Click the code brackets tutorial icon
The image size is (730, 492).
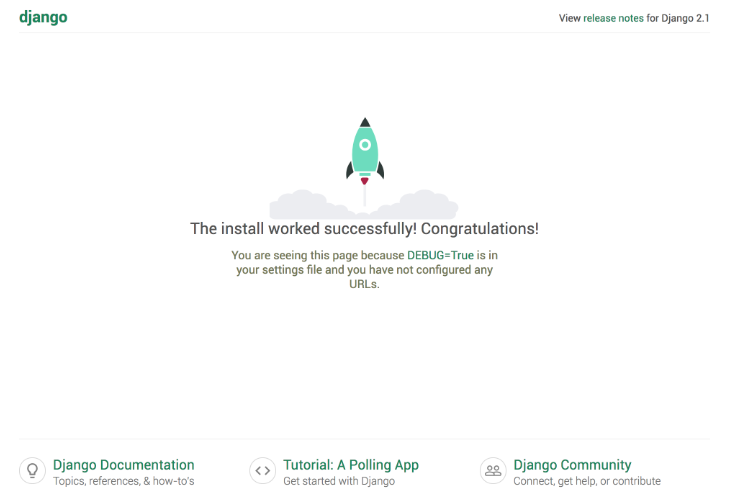point(263,471)
